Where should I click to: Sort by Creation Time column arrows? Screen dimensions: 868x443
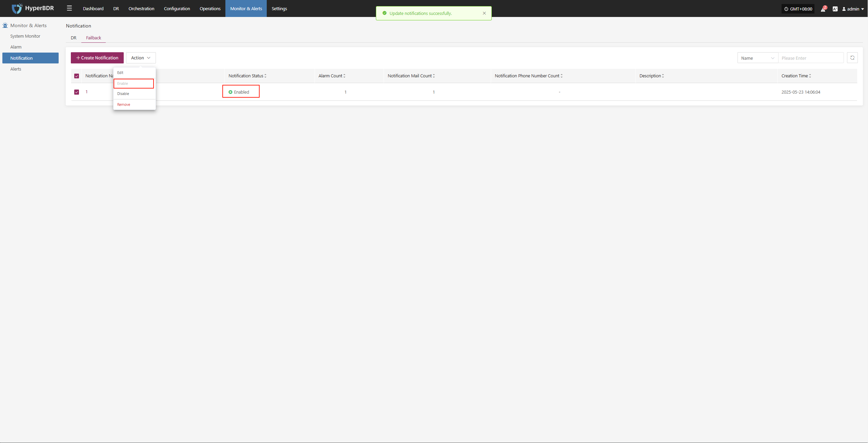click(x=810, y=76)
